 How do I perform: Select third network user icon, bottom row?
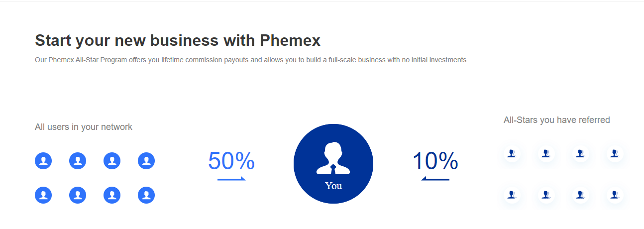tap(112, 195)
